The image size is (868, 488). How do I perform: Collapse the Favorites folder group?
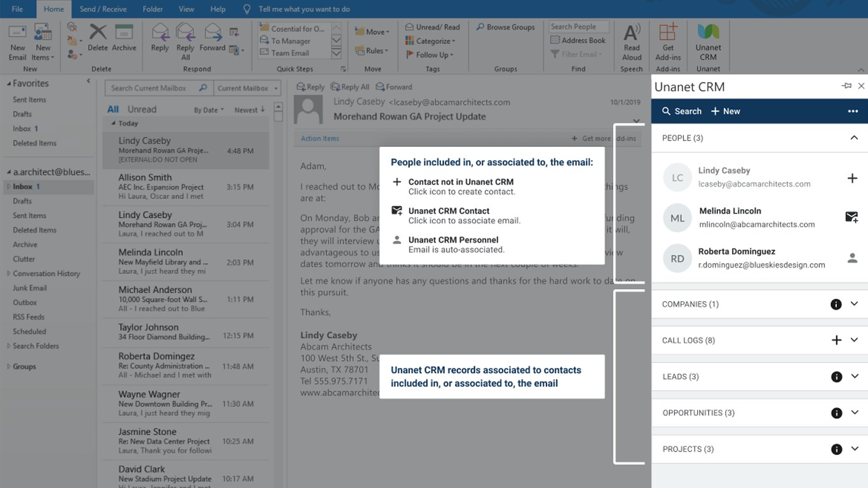click(x=9, y=84)
